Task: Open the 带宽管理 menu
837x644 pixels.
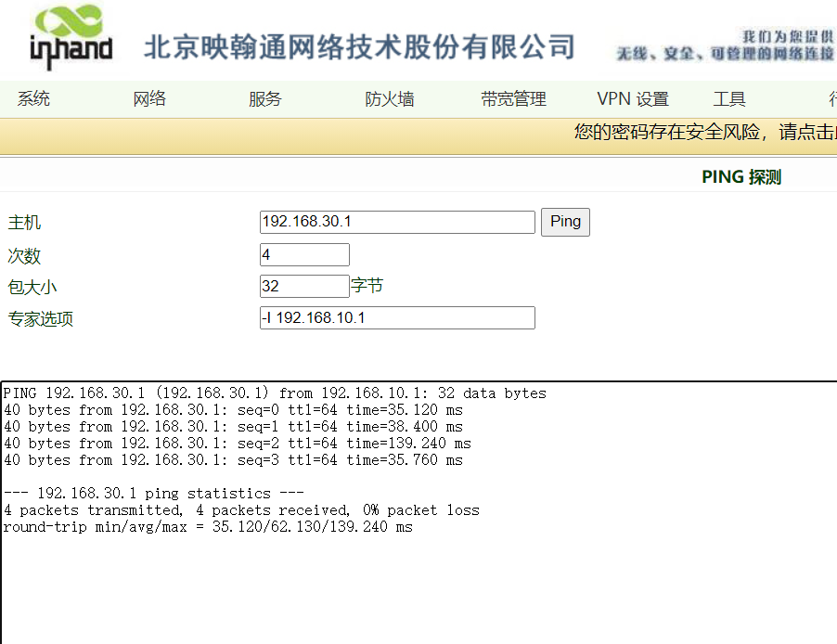Action: point(513,98)
